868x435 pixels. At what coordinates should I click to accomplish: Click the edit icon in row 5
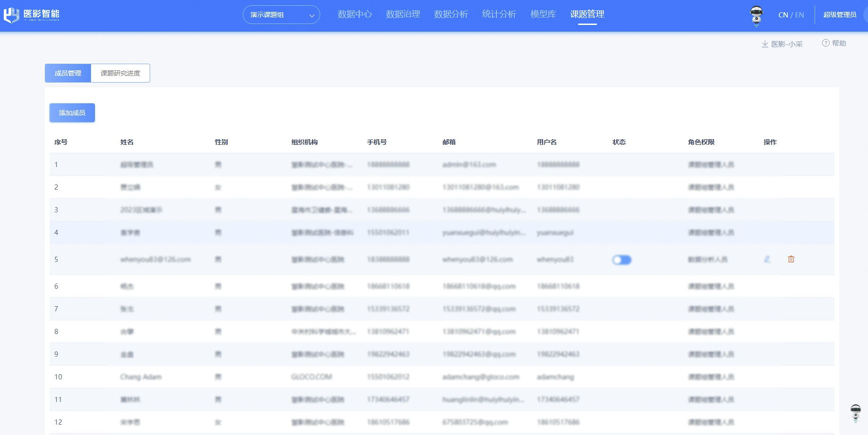pos(767,259)
